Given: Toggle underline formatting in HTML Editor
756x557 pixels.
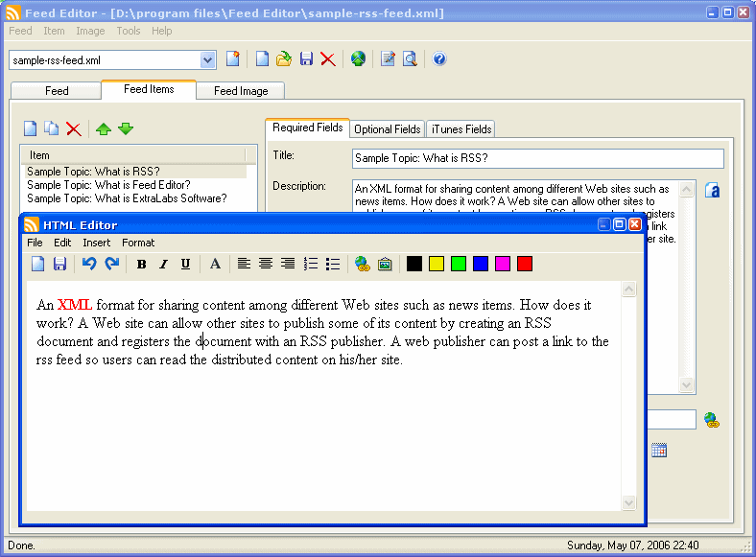Looking at the screenshot, I should [185, 264].
